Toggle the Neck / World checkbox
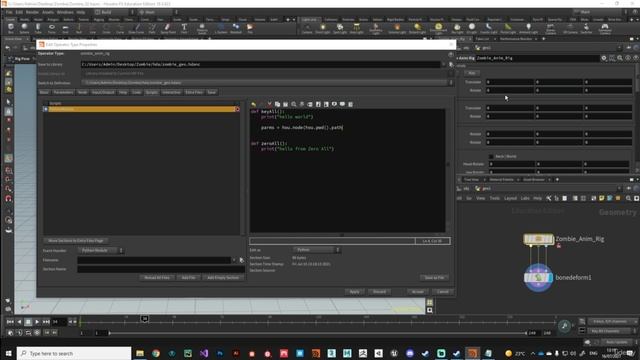 click(491, 156)
